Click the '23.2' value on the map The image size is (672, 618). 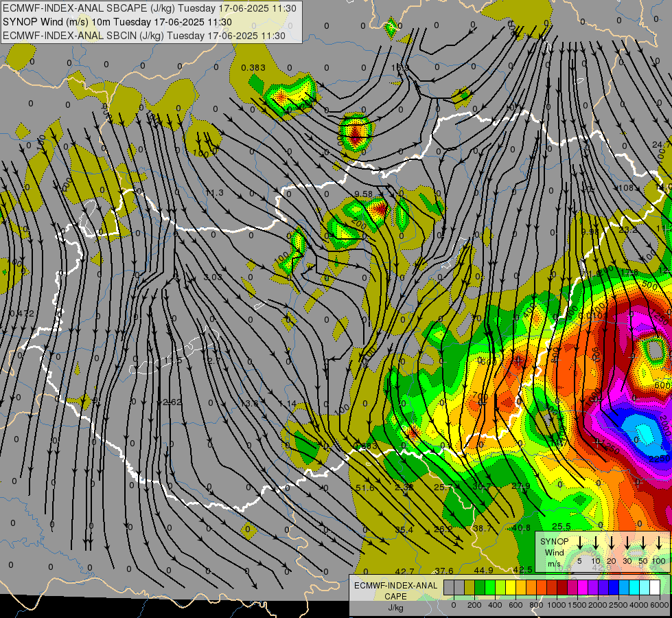(628, 230)
